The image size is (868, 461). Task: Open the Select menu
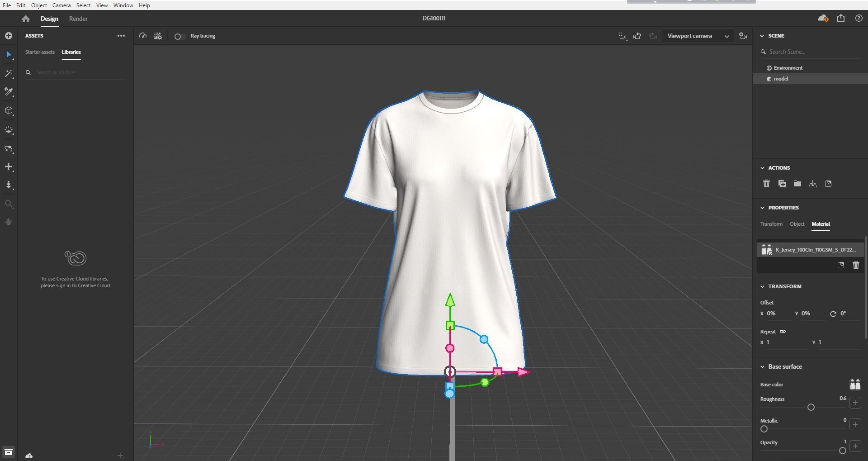[x=83, y=5]
